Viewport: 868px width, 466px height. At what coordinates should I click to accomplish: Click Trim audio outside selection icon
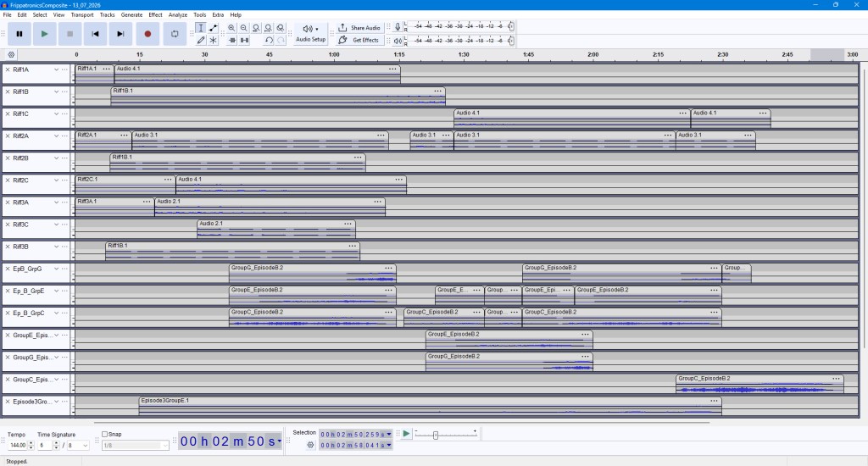[x=232, y=40]
